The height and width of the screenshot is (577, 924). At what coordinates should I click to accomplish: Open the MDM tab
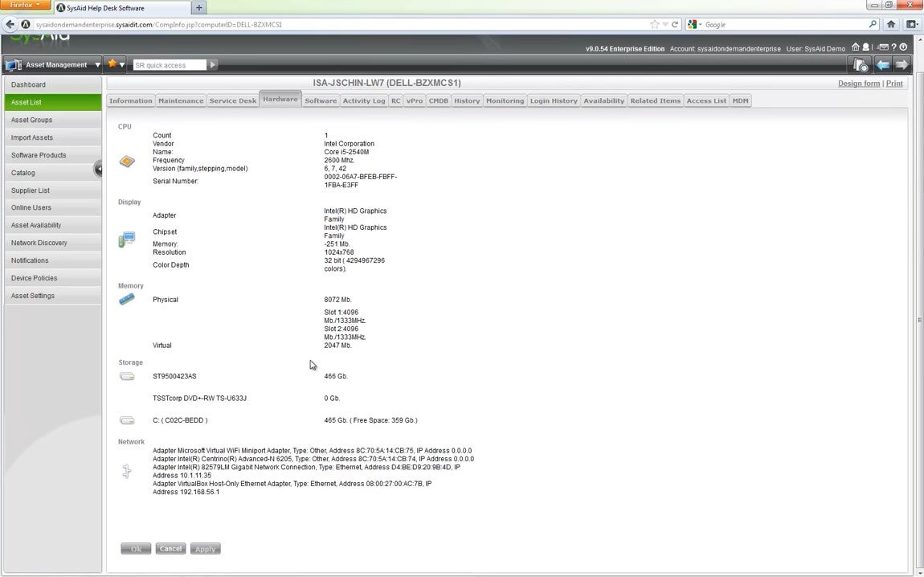[x=741, y=100]
